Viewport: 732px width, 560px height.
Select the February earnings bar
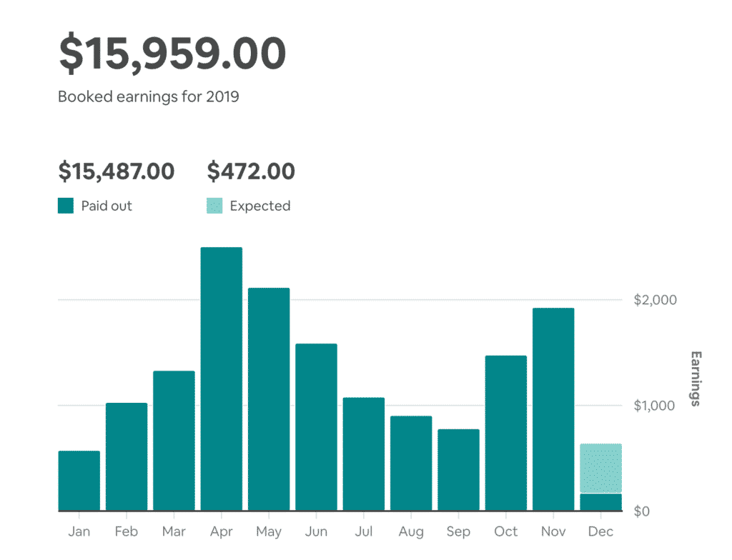coord(127,457)
